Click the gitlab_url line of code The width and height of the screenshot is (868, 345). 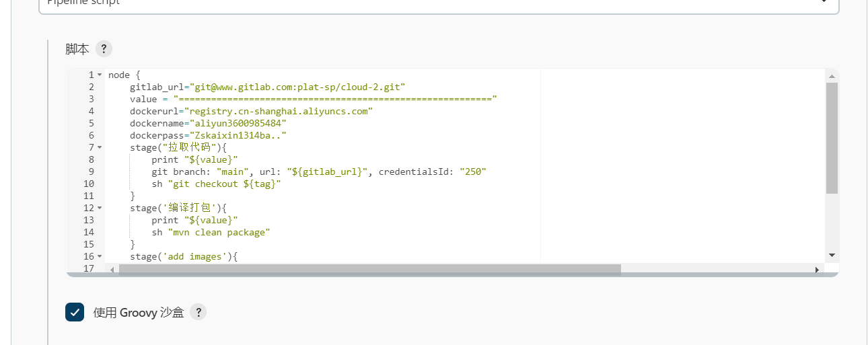pos(268,87)
